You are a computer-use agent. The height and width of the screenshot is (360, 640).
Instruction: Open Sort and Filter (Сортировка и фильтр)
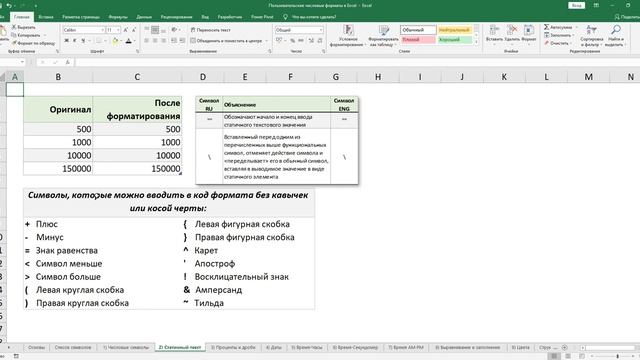click(x=591, y=36)
